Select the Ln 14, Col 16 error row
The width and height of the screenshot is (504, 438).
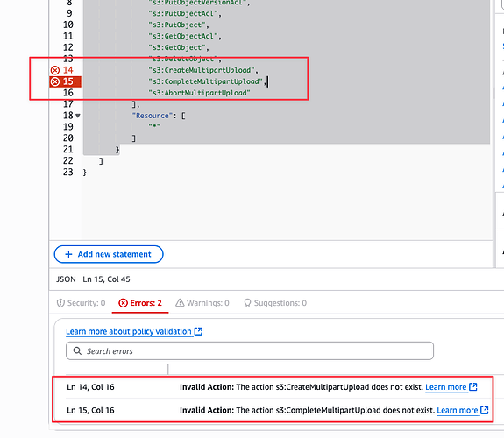click(273, 387)
